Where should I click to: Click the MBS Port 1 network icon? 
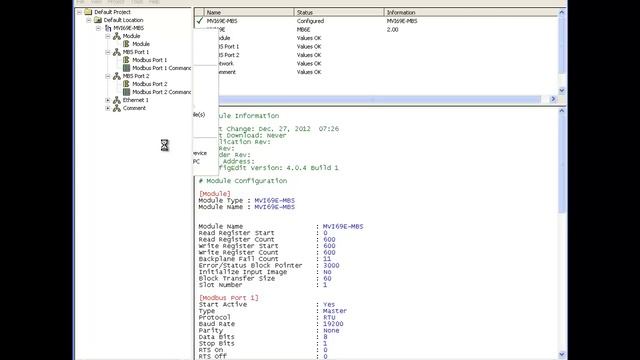117,52
